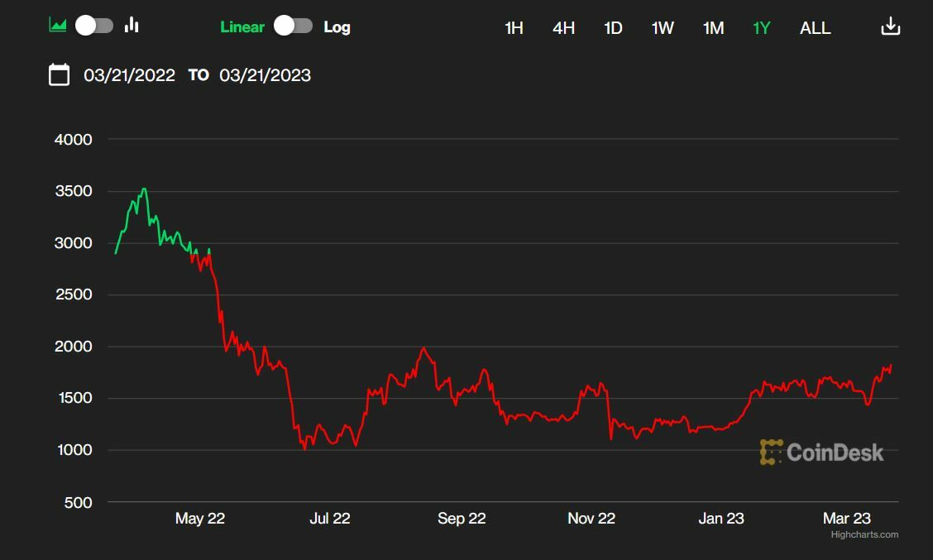Edit the start date 03/21/2022
This screenshot has height=560, width=933.
pos(129,75)
